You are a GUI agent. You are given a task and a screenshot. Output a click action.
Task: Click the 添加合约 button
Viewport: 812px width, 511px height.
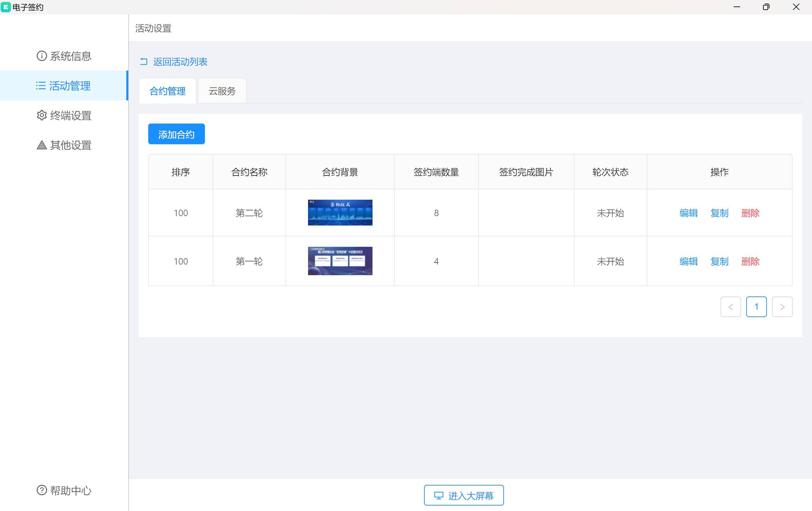click(x=176, y=134)
